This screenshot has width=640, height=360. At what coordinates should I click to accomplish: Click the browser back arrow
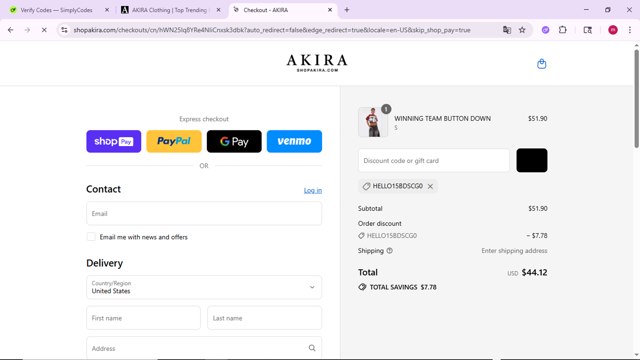click(11, 30)
